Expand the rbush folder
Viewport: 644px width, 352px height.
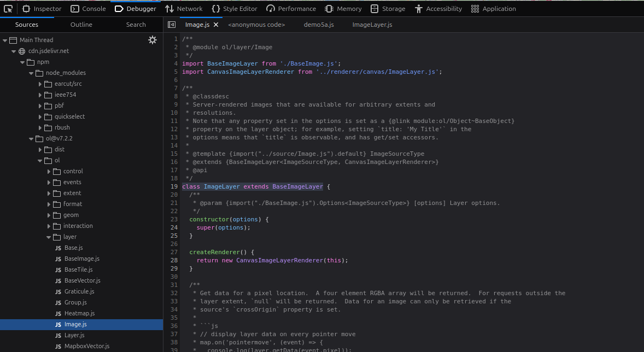point(40,128)
